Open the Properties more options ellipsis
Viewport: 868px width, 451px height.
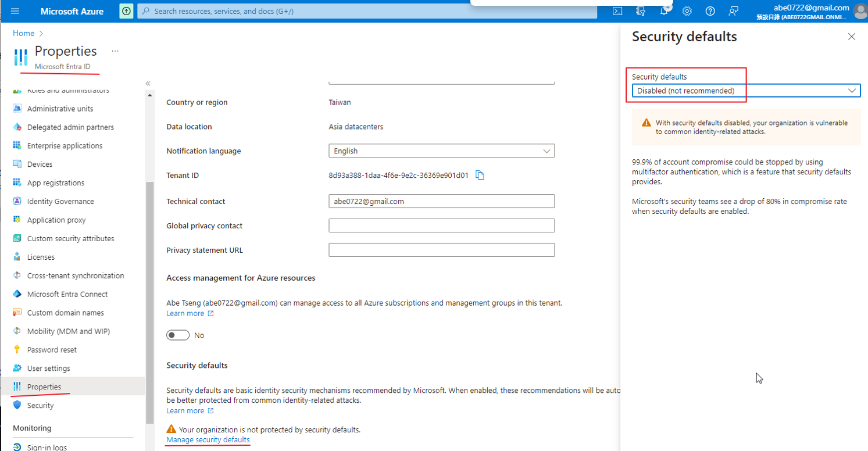pyautogui.click(x=115, y=51)
